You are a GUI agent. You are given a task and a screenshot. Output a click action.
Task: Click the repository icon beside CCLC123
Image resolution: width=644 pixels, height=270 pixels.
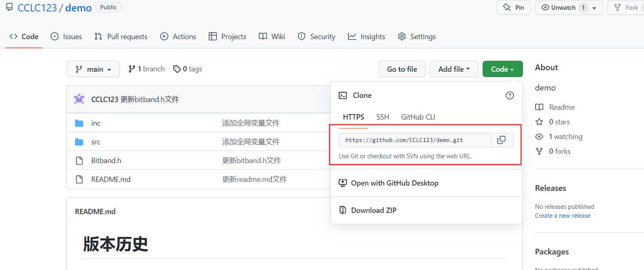(x=9, y=7)
